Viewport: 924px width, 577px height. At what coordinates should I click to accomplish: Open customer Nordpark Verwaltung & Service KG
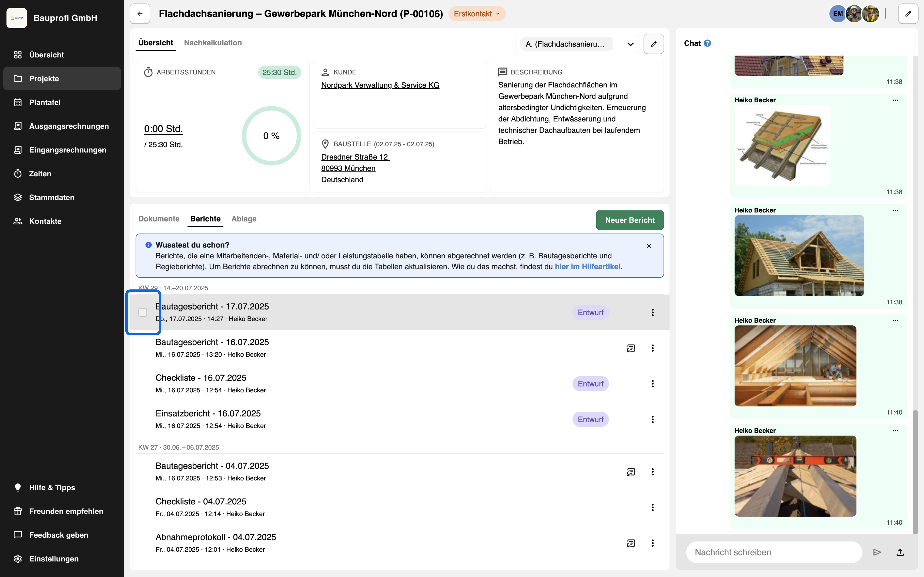(x=380, y=85)
